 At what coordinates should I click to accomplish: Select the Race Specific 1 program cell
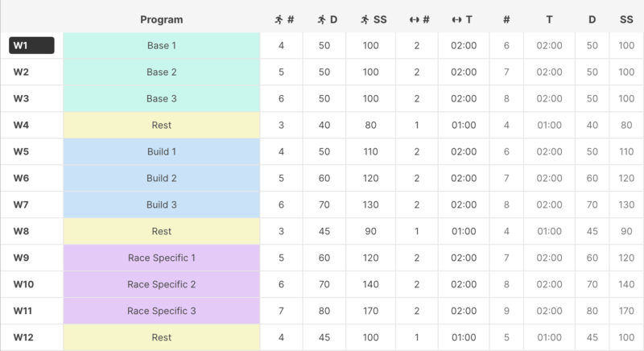click(x=162, y=258)
